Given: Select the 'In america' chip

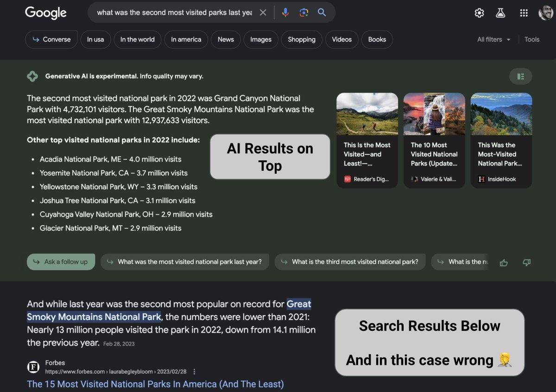Looking at the screenshot, I should 186,39.
